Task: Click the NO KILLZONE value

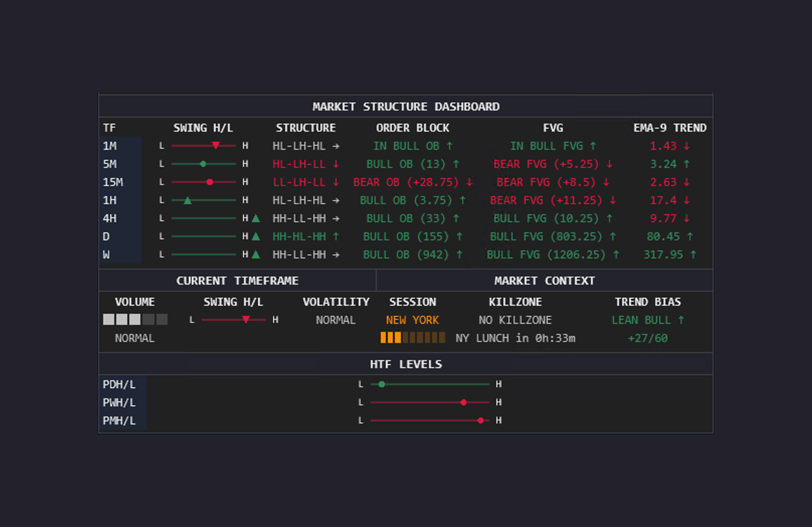Action: coord(515,320)
